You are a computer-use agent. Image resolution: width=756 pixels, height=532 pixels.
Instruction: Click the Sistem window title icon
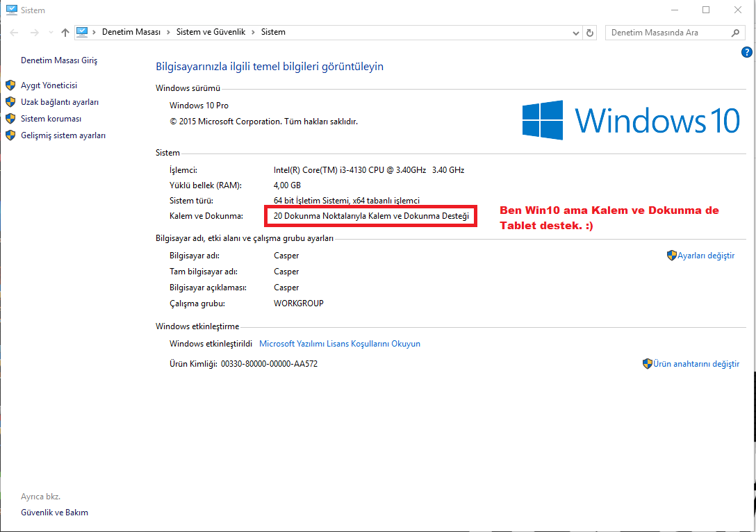click(x=12, y=10)
